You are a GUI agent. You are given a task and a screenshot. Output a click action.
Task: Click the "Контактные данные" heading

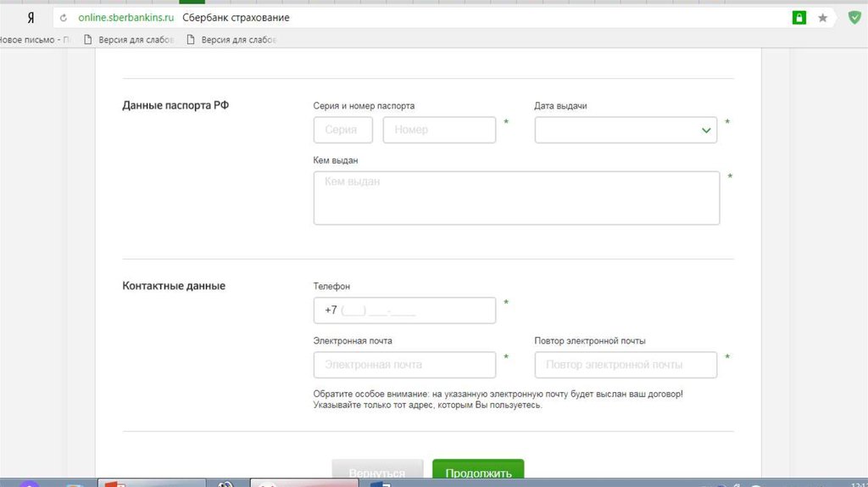click(x=174, y=286)
